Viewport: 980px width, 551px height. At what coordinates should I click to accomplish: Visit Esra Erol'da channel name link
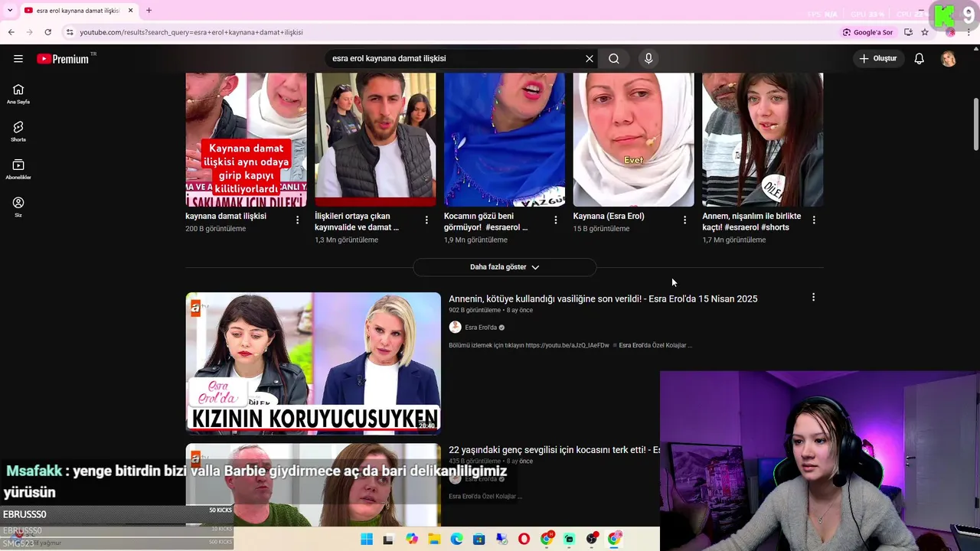click(481, 328)
